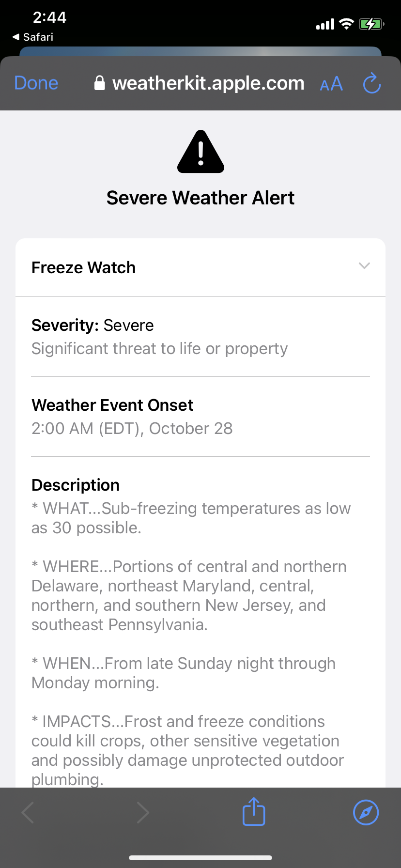Collapse the Freeze Watch chevron

coord(364,266)
